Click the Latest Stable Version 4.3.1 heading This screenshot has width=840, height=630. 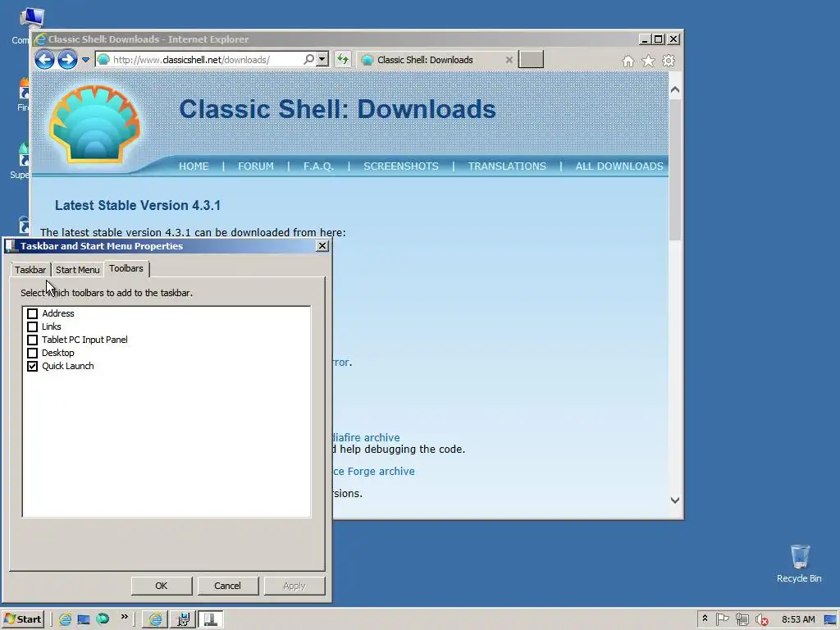(138, 205)
